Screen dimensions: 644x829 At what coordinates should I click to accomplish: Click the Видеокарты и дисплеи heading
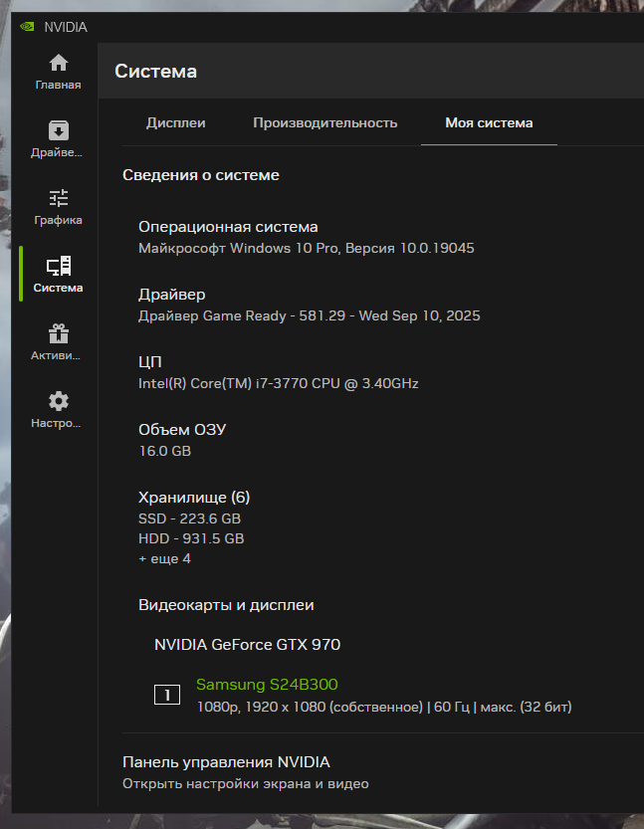[226, 605]
